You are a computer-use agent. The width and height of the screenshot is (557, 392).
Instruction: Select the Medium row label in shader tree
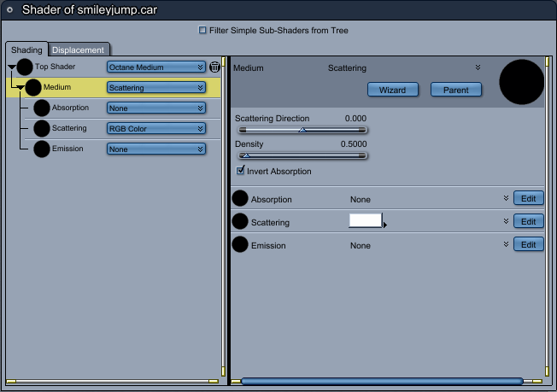[x=57, y=87]
